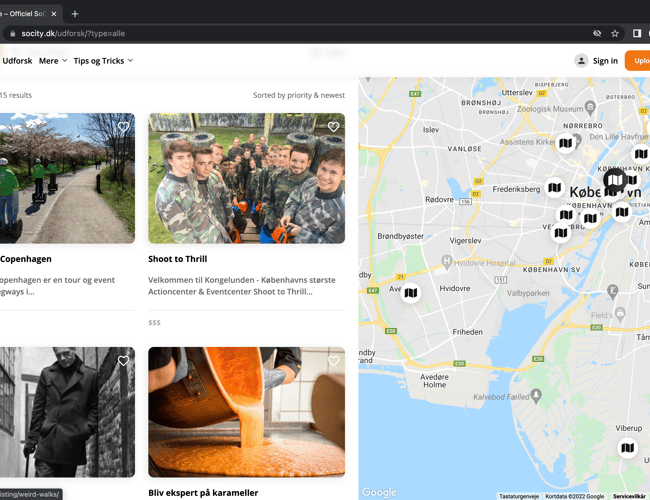650x500 pixels.
Task: Open the Segway tour photo
Action: (67, 178)
